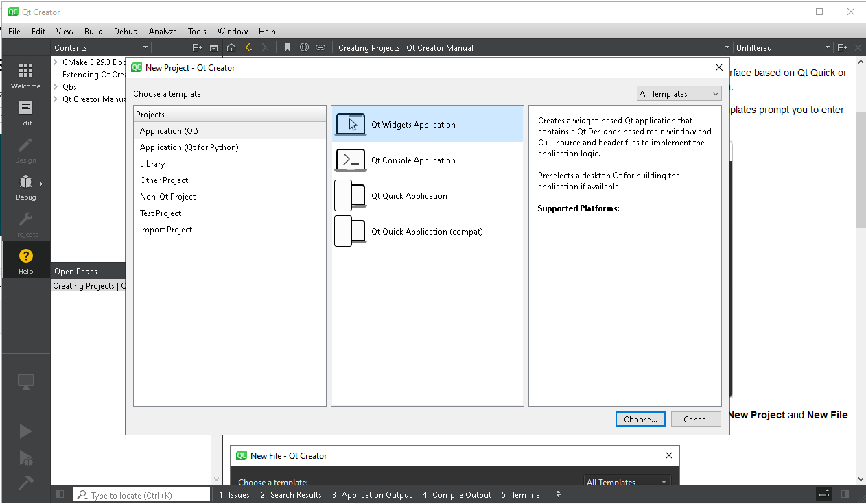866x504 pixels.
Task: Select the Test Project category
Action: click(230, 213)
